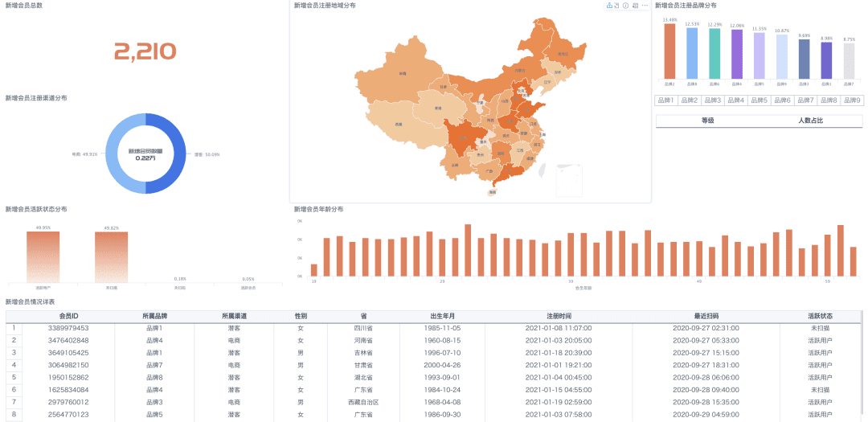The height and width of the screenshot is (422, 868).
Task: Click the 新增会员注册地域分布 title
Action: [x=325, y=5]
